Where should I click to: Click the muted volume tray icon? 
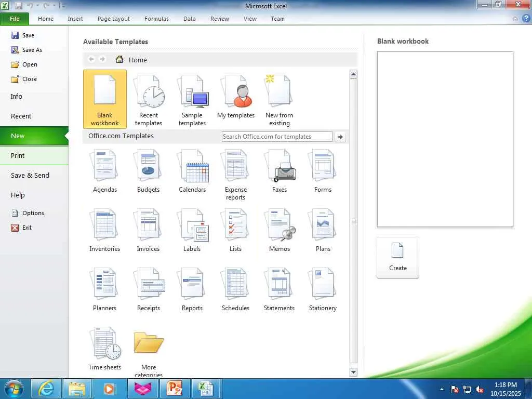pyautogui.click(x=480, y=390)
